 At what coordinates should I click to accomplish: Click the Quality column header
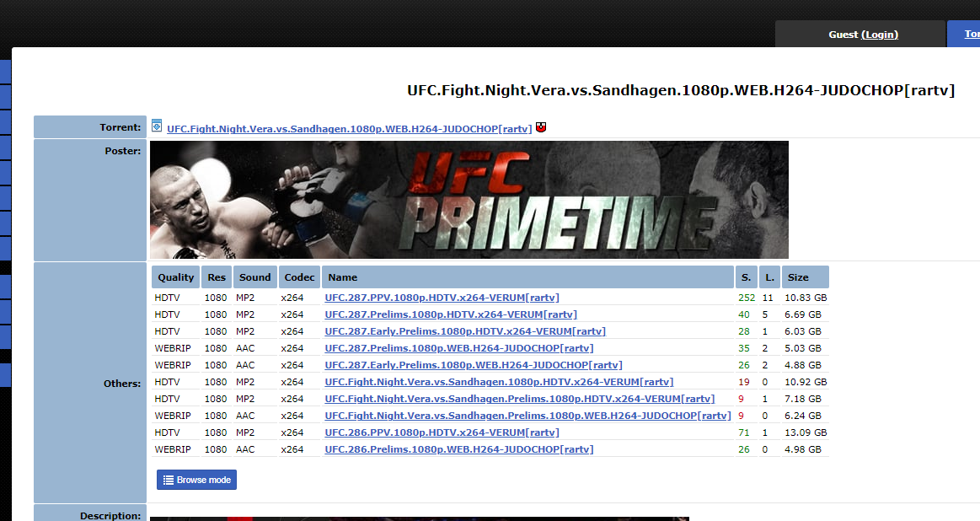[175, 277]
